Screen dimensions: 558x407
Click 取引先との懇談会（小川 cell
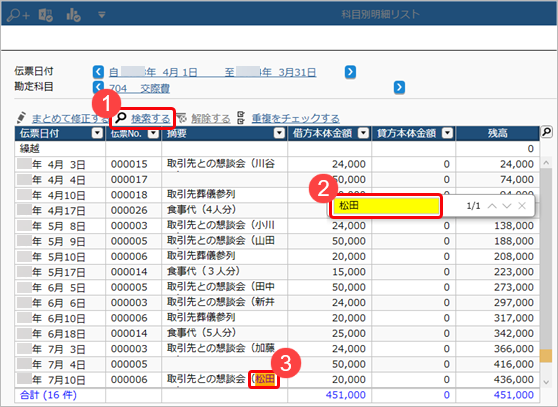click(x=225, y=226)
